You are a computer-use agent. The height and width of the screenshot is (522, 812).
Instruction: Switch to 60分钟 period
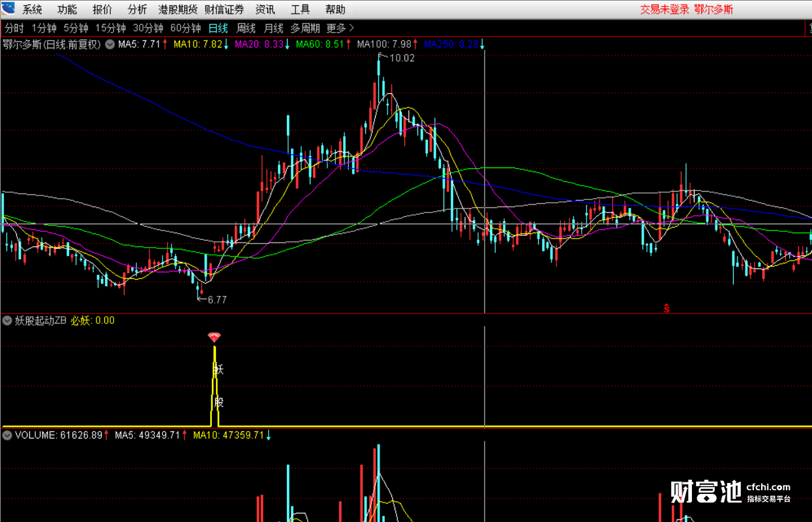[x=186, y=28]
